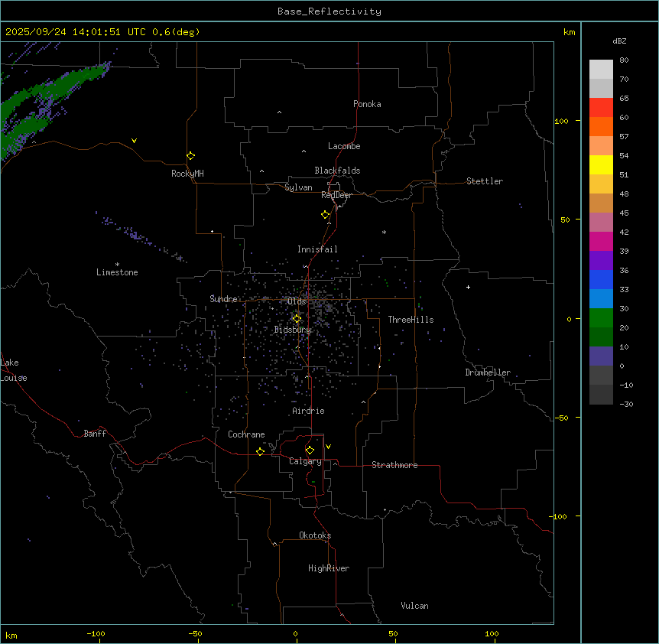
Task: Click the Base_Reflectivity title text
Action: point(329,11)
